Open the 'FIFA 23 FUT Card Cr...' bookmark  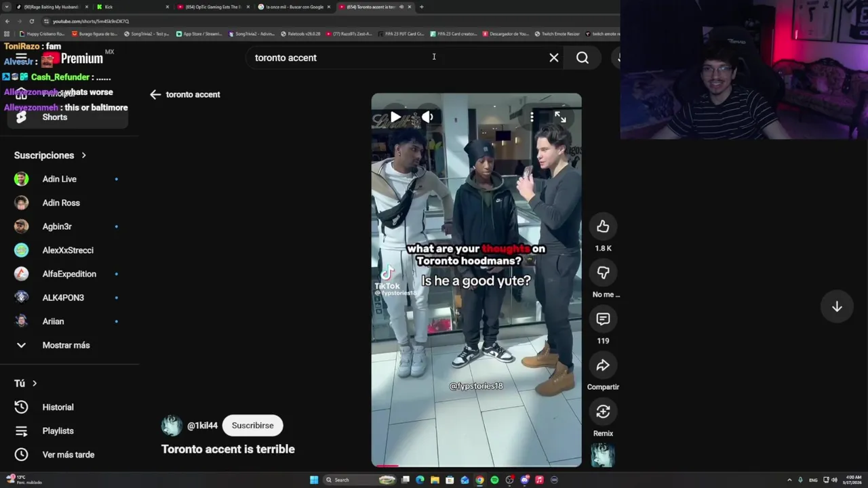point(401,33)
